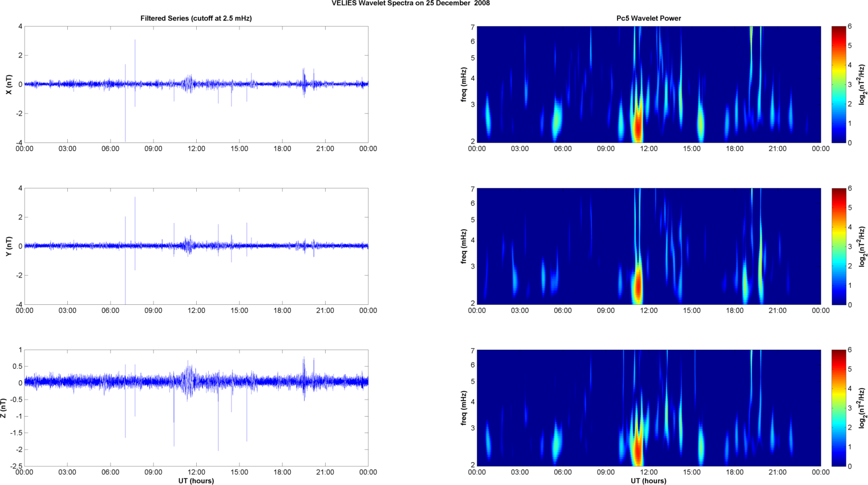
Task: Click the Z component filtered time series plot
Action: tap(196, 408)
